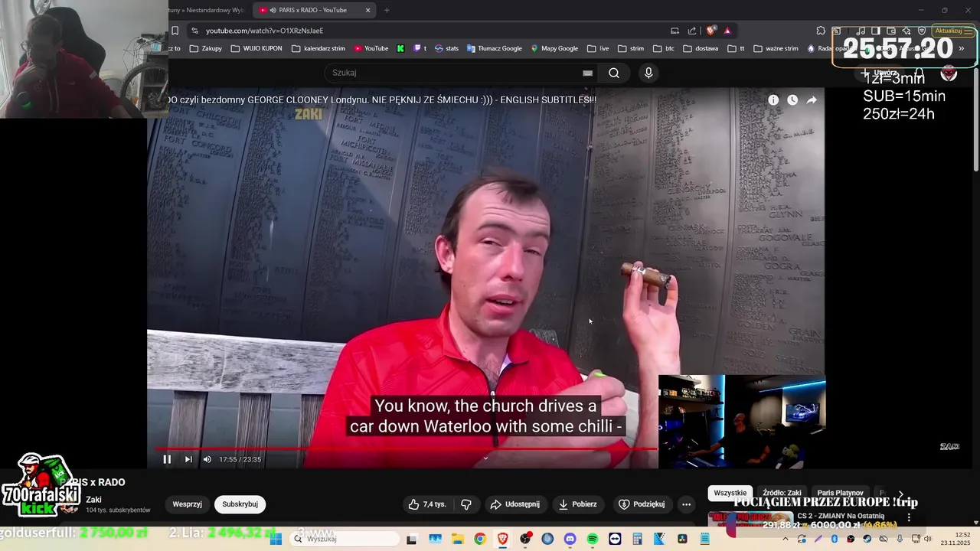This screenshot has height=551, width=980.
Task: Dislike the video
Action: tap(465, 504)
